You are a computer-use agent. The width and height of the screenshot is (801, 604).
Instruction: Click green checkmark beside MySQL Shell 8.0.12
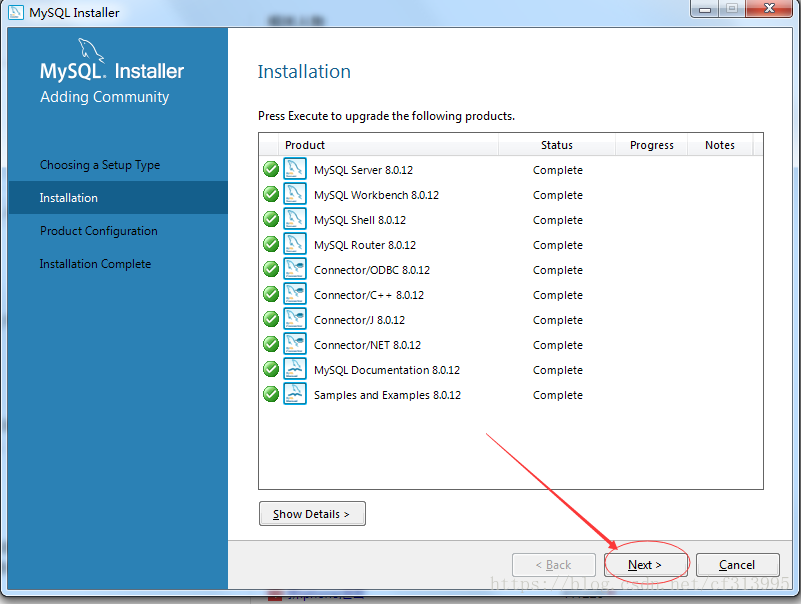pyautogui.click(x=271, y=219)
